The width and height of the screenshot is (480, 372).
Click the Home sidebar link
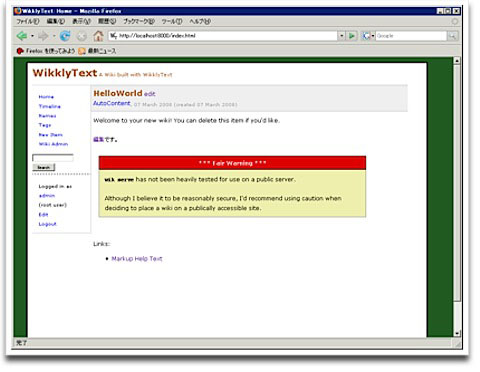pyautogui.click(x=46, y=97)
